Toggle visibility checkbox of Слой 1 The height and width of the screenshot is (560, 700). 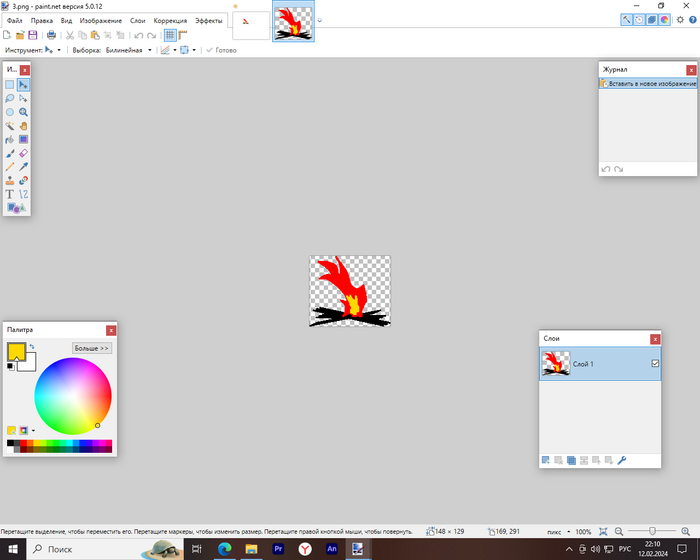654,364
